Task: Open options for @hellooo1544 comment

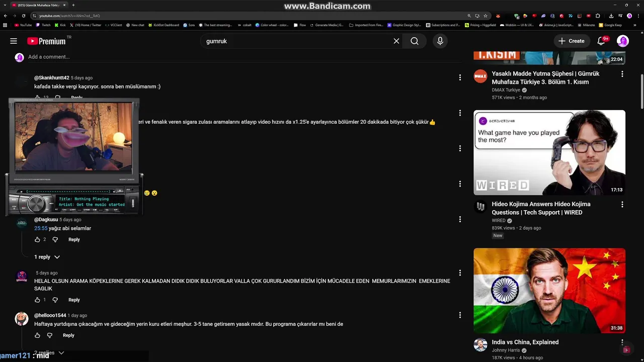Action: click(x=460, y=315)
